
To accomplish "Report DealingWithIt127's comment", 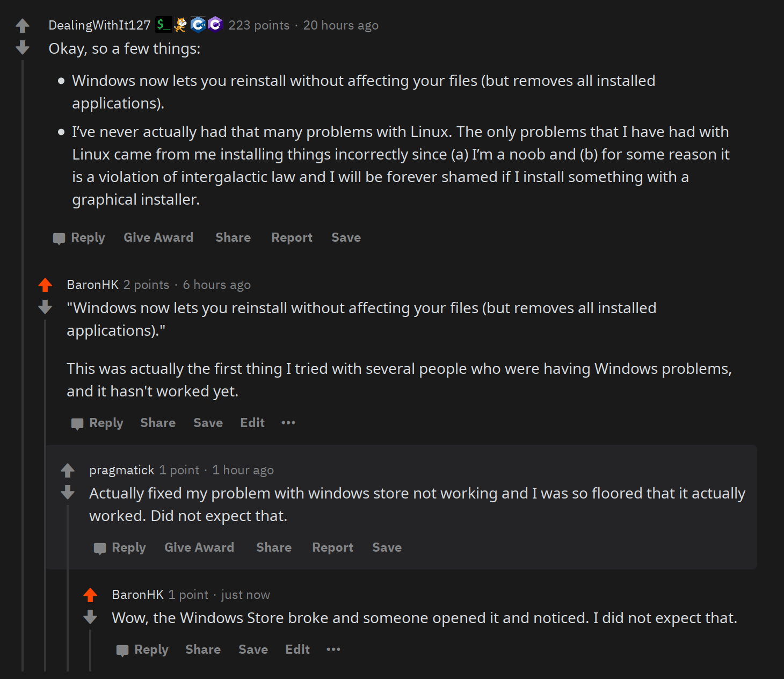I will [x=292, y=237].
